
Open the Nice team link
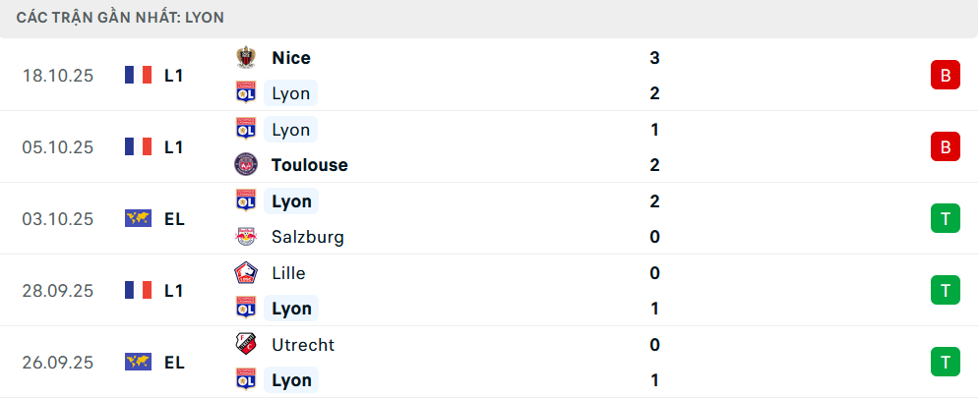tap(291, 58)
